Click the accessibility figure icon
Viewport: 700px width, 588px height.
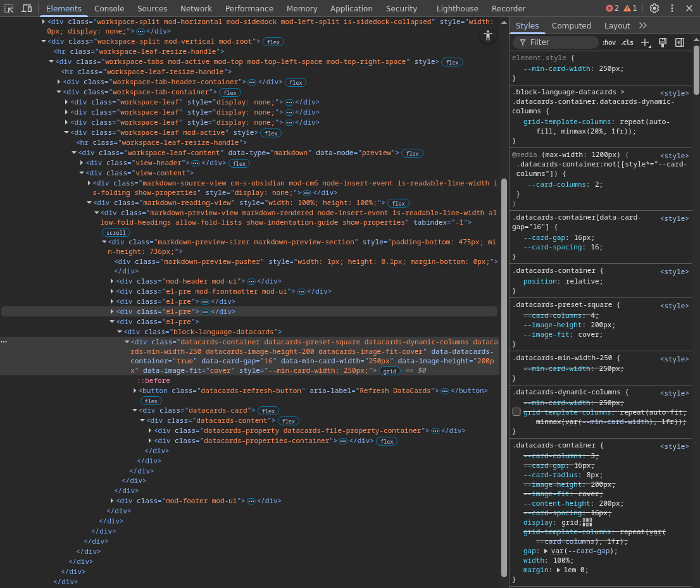tap(487, 35)
